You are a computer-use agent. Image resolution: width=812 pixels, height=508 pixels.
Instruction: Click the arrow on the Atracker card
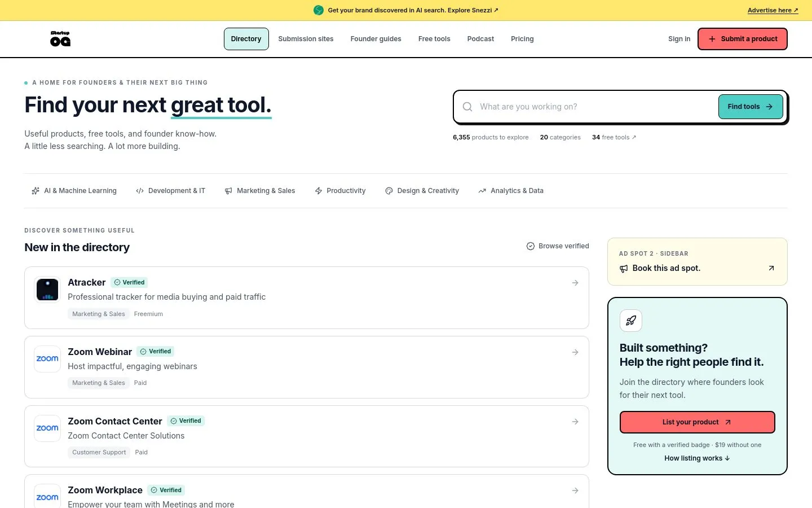pyautogui.click(x=575, y=283)
